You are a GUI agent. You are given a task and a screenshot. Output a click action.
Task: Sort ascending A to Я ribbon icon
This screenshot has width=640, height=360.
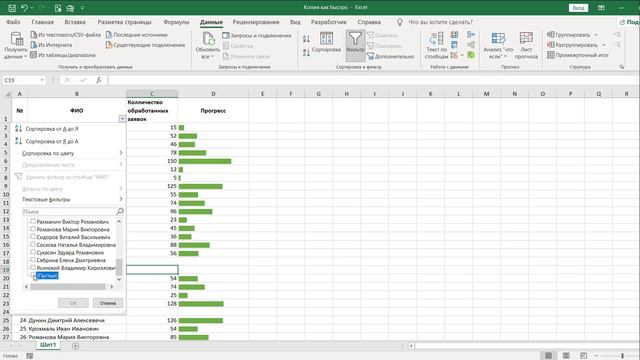click(306, 39)
